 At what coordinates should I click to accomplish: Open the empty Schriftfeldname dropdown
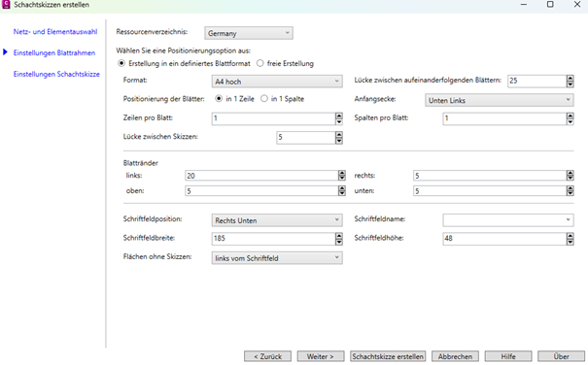click(508, 220)
